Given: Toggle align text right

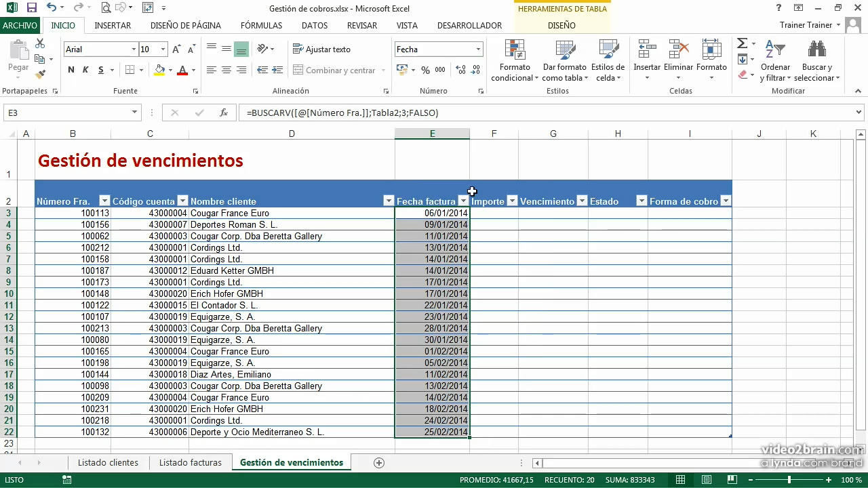Looking at the screenshot, I should click(241, 70).
